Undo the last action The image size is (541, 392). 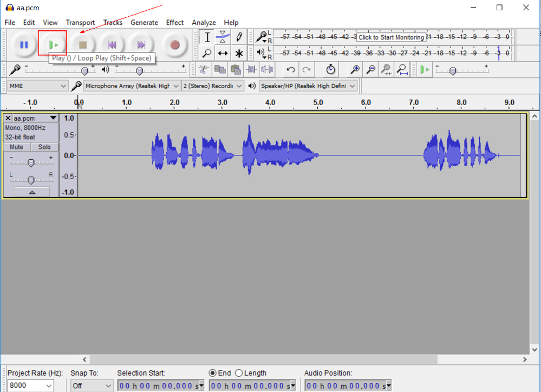click(290, 70)
